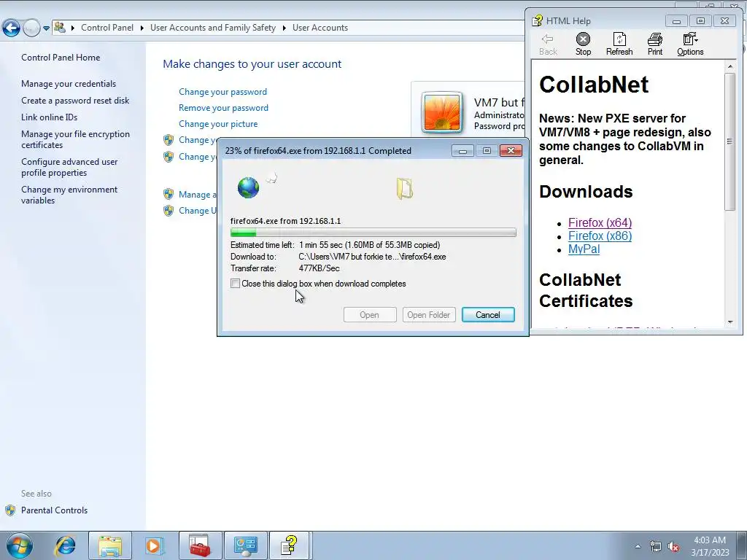The image size is (747, 560).
Task: Click the Stop icon in HTML Help
Action: coord(583,44)
